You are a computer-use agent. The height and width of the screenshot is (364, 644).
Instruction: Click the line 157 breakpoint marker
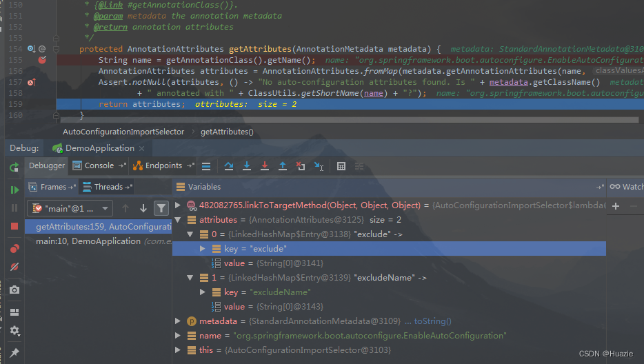pyautogui.click(x=32, y=82)
